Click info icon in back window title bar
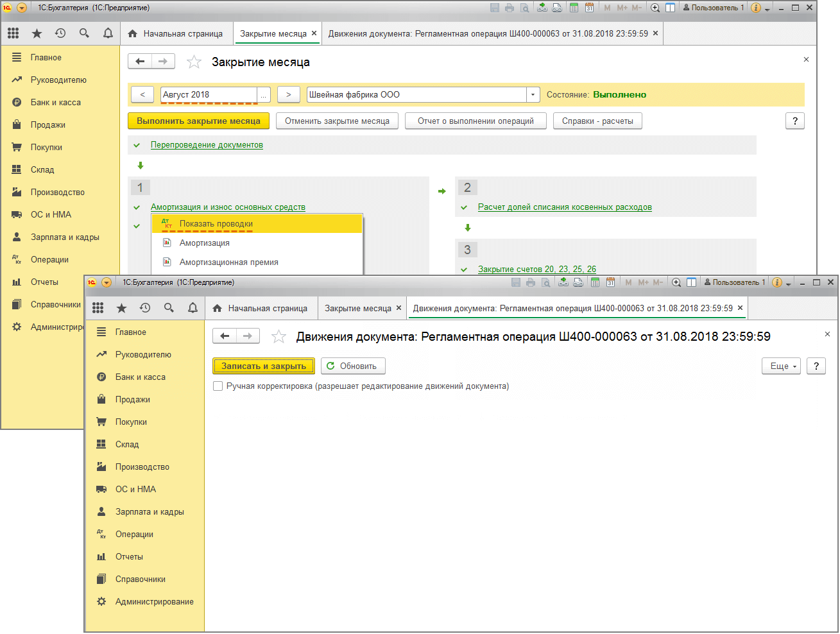The image size is (840, 634). click(x=756, y=8)
